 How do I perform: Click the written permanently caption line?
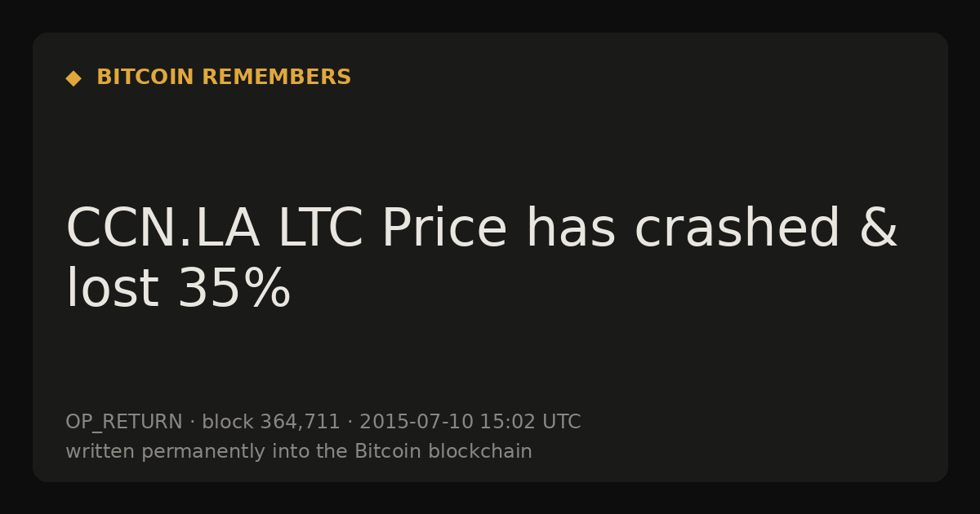click(299, 452)
